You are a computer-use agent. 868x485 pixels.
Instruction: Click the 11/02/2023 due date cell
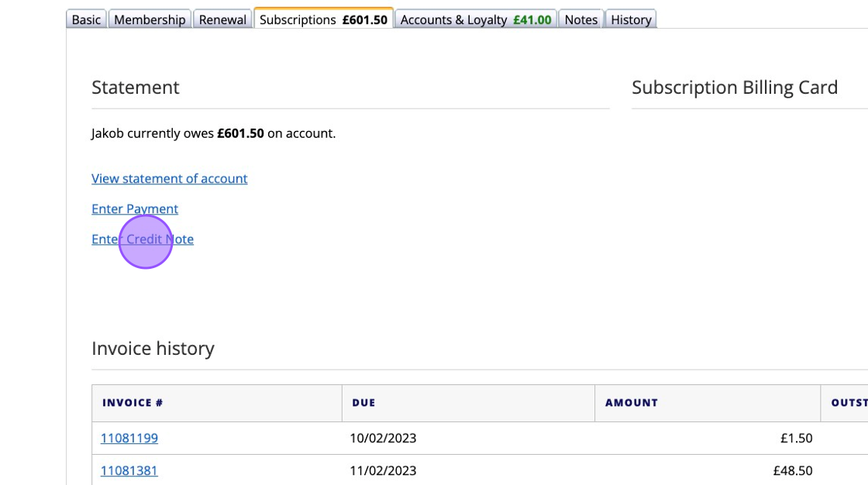coord(383,470)
